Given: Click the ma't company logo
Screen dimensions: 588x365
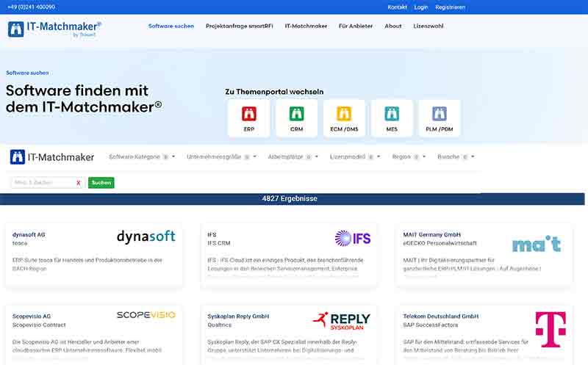Looking at the screenshot, I should pyautogui.click(x=537, y=244).
